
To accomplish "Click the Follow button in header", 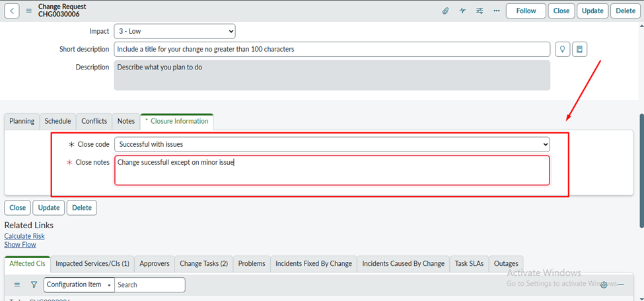I will tap(526, 11).
